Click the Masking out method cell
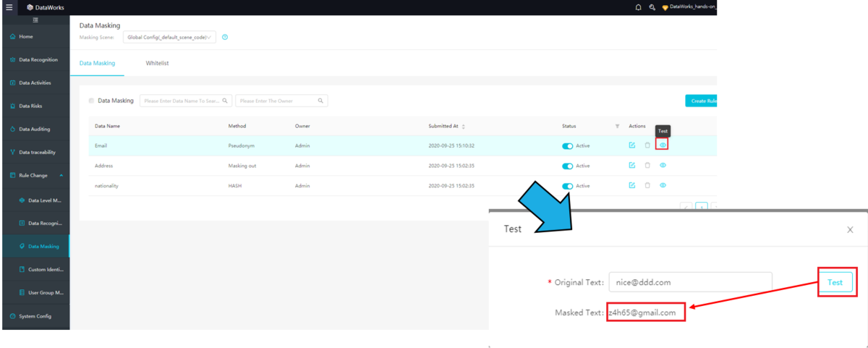The image size is (868, 348). [242, 166]
